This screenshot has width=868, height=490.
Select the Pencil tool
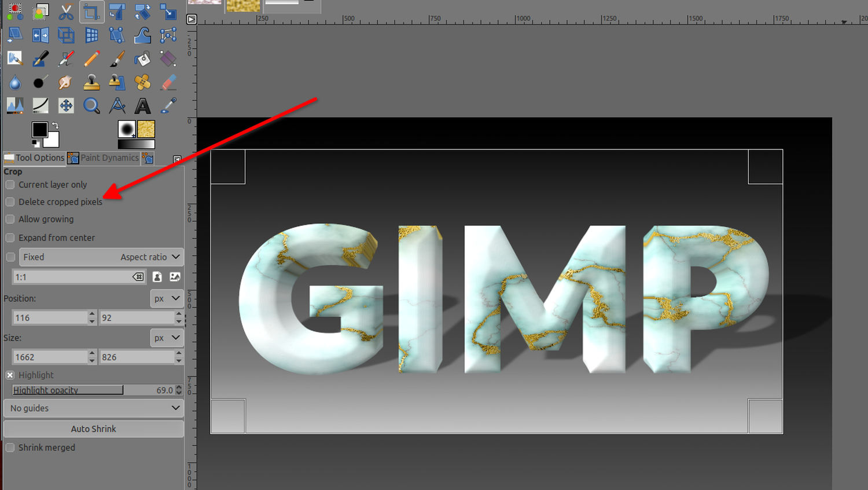[91, 58]
